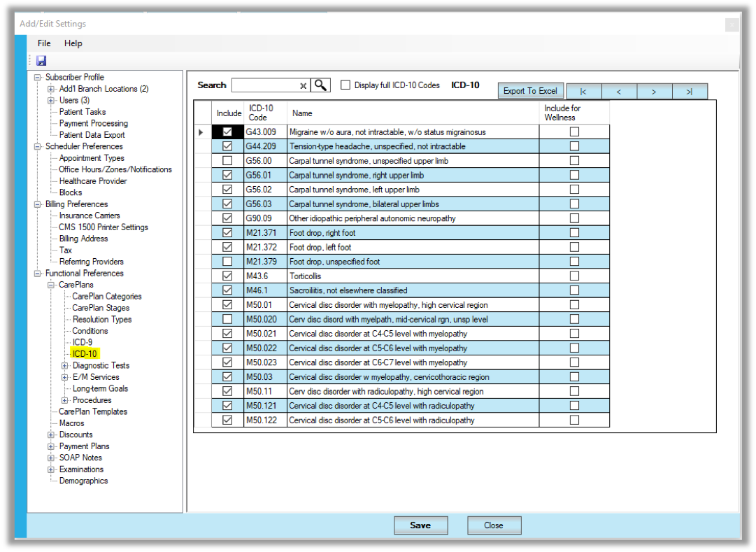Collapse Billing Preferences node

(37, 204)
